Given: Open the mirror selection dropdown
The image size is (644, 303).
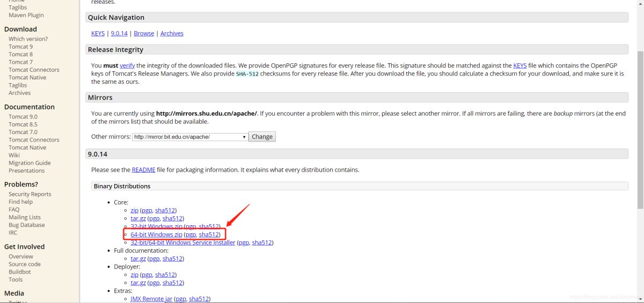Looking at the screenshot, I should tap(190, 137).
